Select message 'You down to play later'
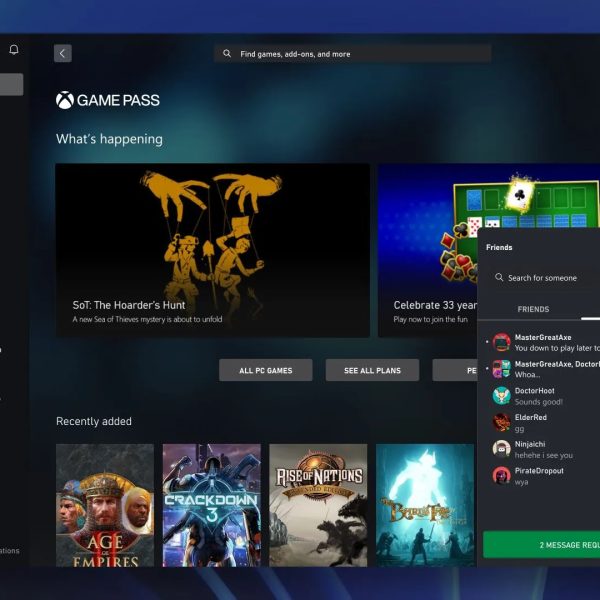The image size is (600, 600). click(x=557, y=348)
